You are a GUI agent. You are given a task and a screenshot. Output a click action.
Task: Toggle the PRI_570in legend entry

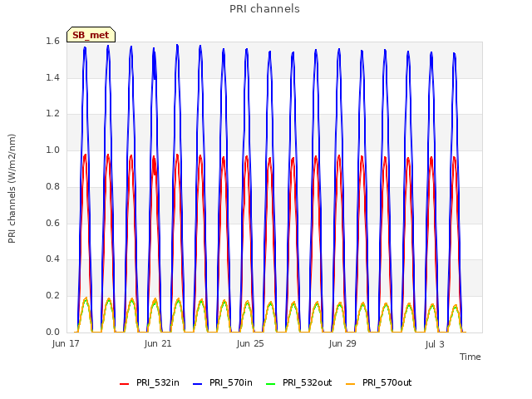[223, 382]
